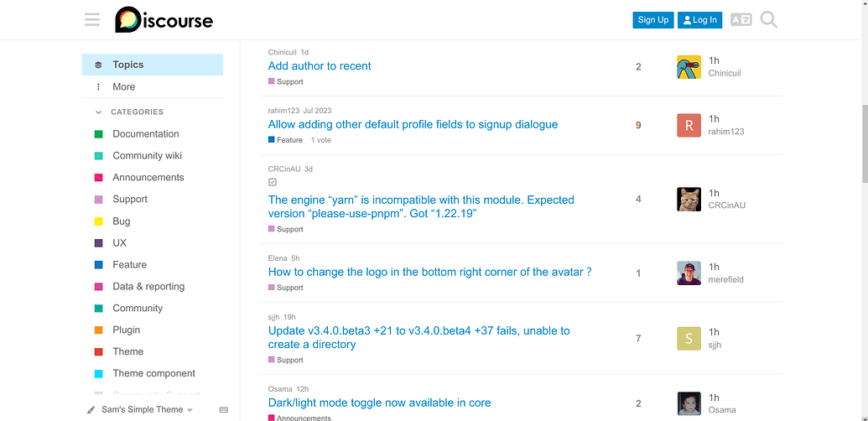Select Topics in the sidebar
This screenshot has height=421, width=868.
128,65
